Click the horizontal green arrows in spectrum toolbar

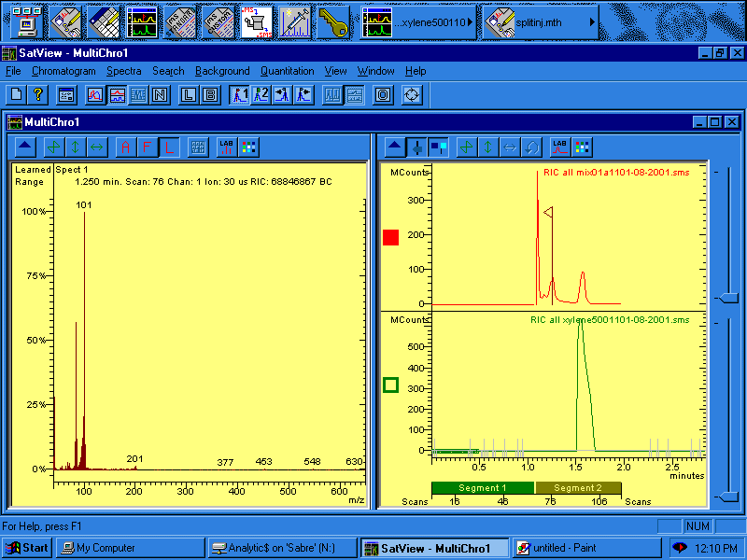point(97,147)
